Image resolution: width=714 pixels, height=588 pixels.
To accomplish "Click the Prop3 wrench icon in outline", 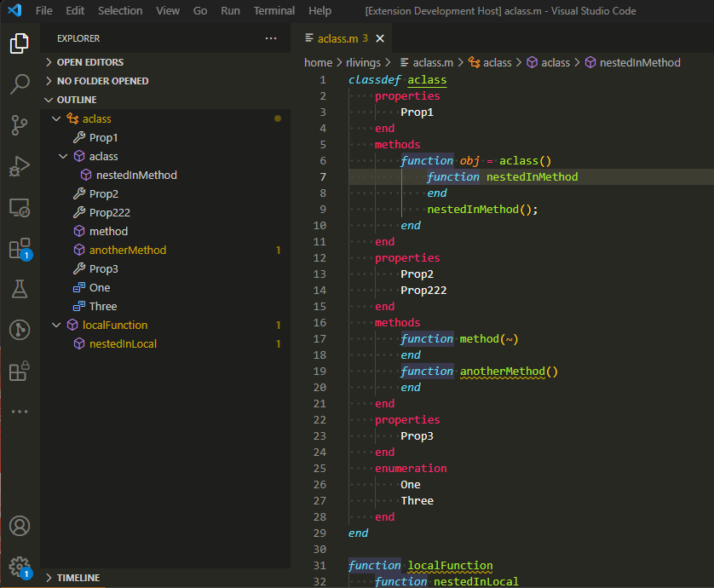I will point(79,268).
